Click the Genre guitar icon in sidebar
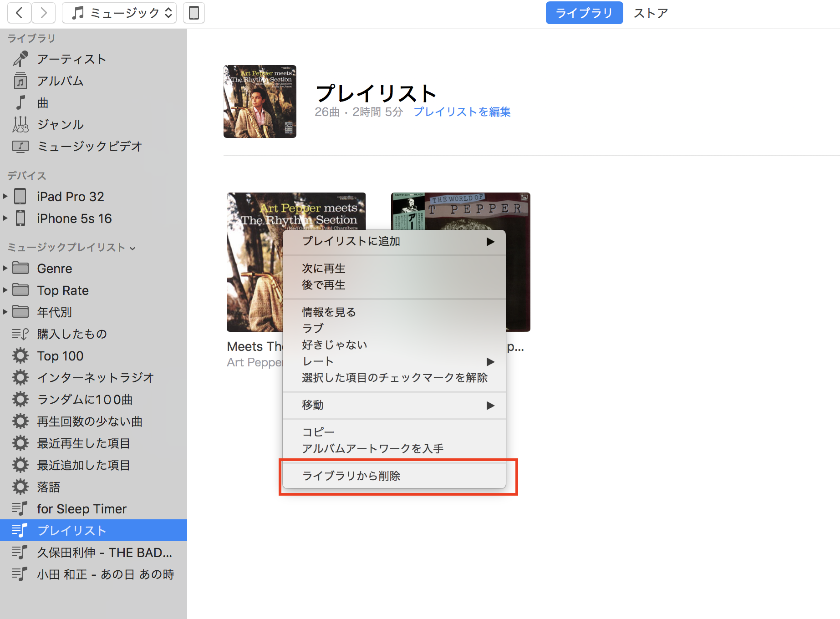This screenshot has width=840, height=619. click(x=20, y=125)
